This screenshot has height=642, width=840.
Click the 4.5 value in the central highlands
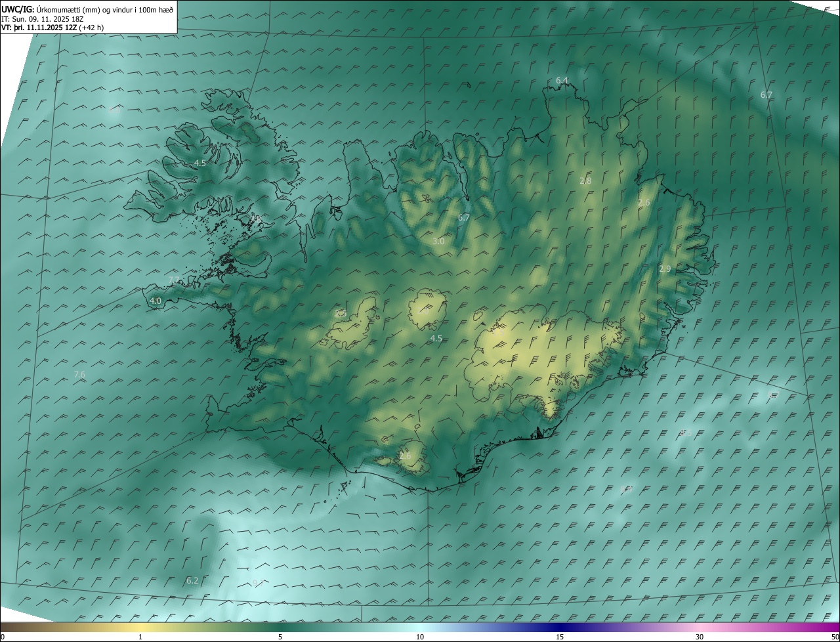click(436, 339)
